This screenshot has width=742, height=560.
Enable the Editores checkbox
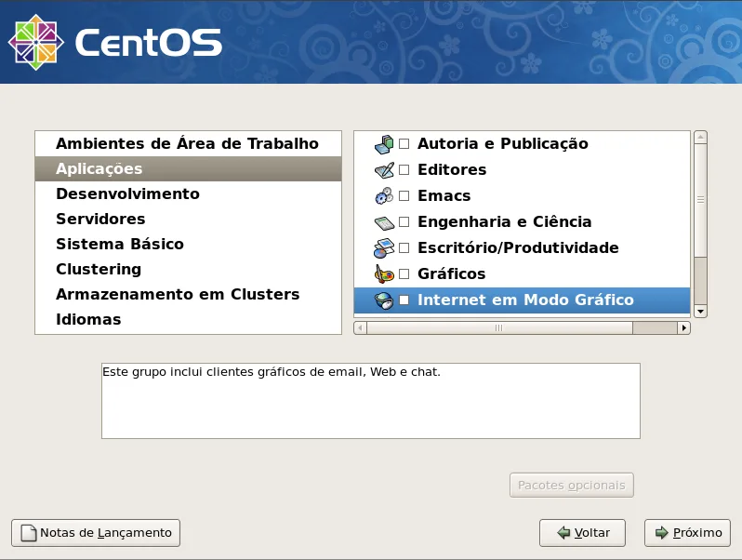[x=404, y=170]
